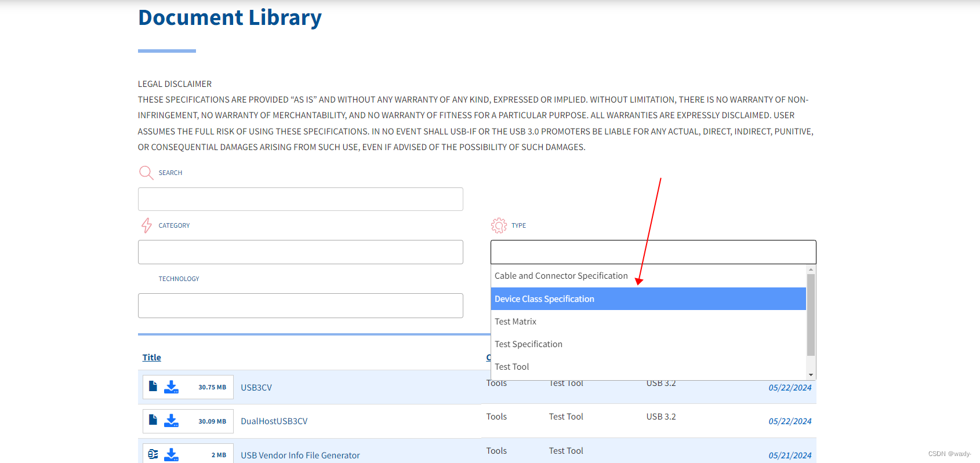980x463 pixels.
Task: Select Test Tool in Type dropdown list
Action: click(x=648, y=367)
